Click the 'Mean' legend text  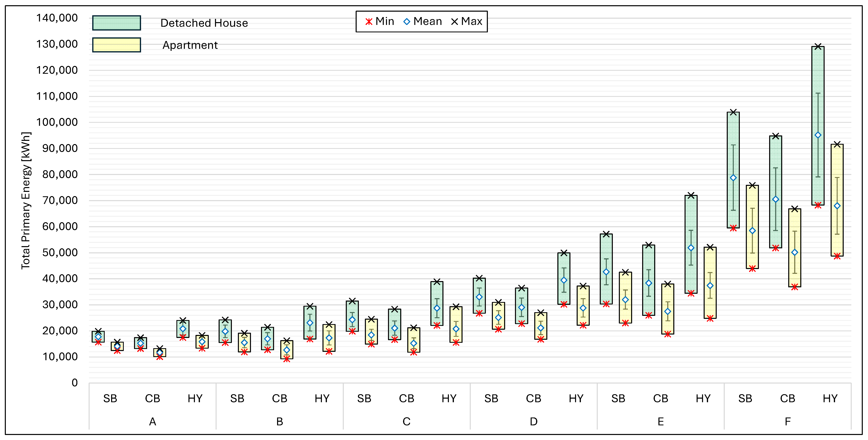[428, 21]
